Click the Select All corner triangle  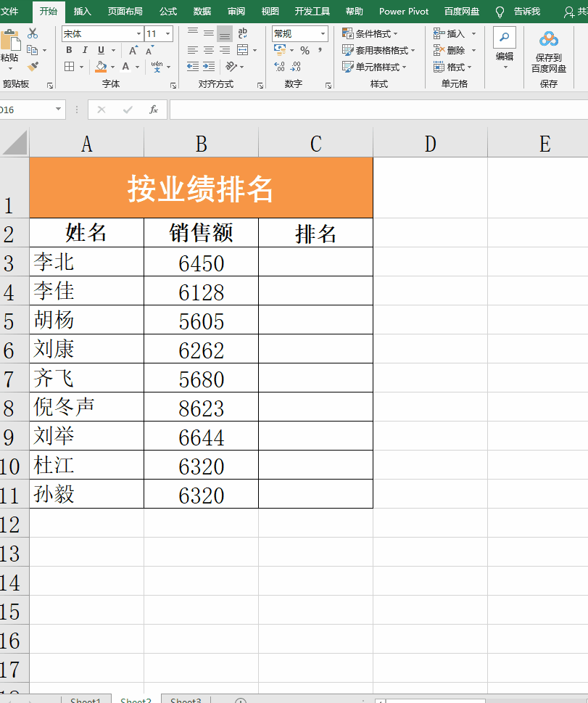click(15, 143)
